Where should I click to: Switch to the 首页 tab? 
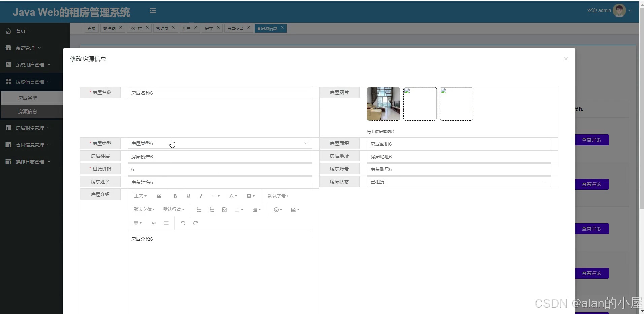coord(91,28)
